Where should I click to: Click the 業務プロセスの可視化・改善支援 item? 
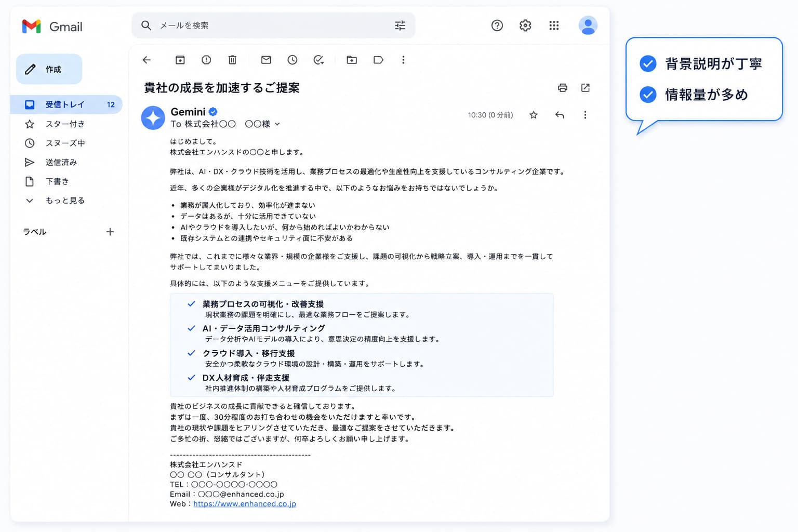click(263, 304)
